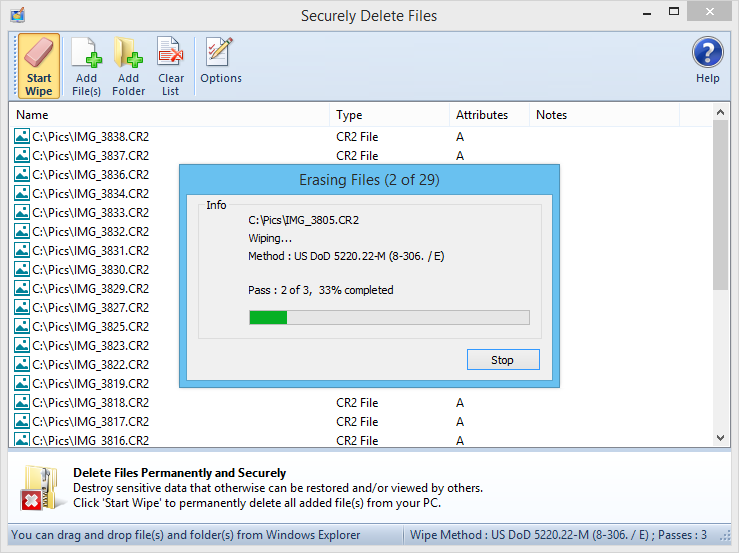Click the 'Pass : 2 of 3, 33% completed' text
739x553 pixels.
pyautogui.click(x=320, y=290)
